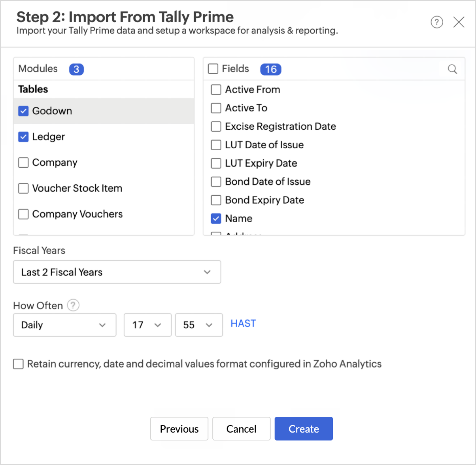
Task: Uncheck the Godown table checkbox
Action: [x=23, y=111]
